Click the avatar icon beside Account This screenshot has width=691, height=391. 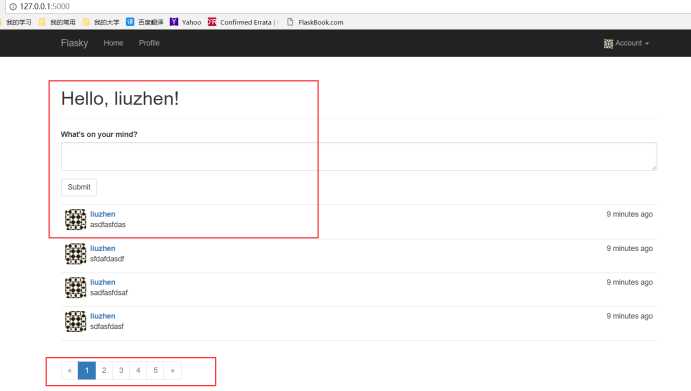(x=609, y=44)
